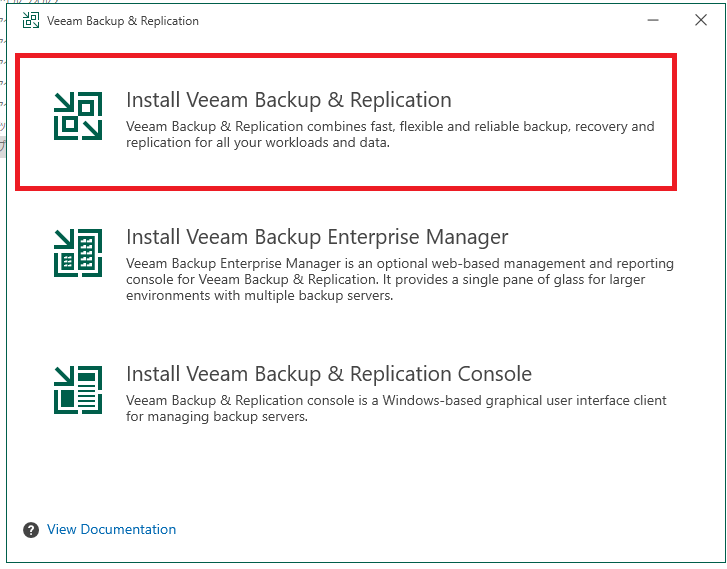727x569 pixels.
Task: Click the Veeam Backup & Replication install icon
Action: click(78, 116)
